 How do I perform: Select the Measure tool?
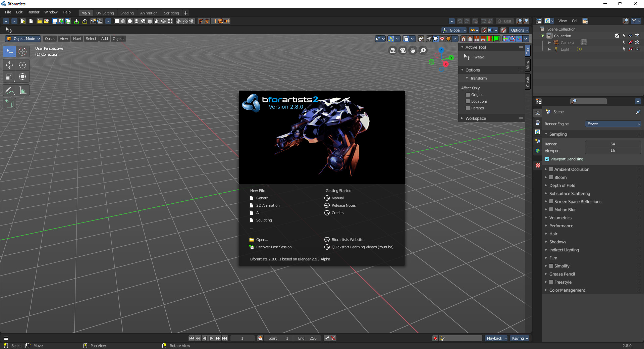point(22,91)
